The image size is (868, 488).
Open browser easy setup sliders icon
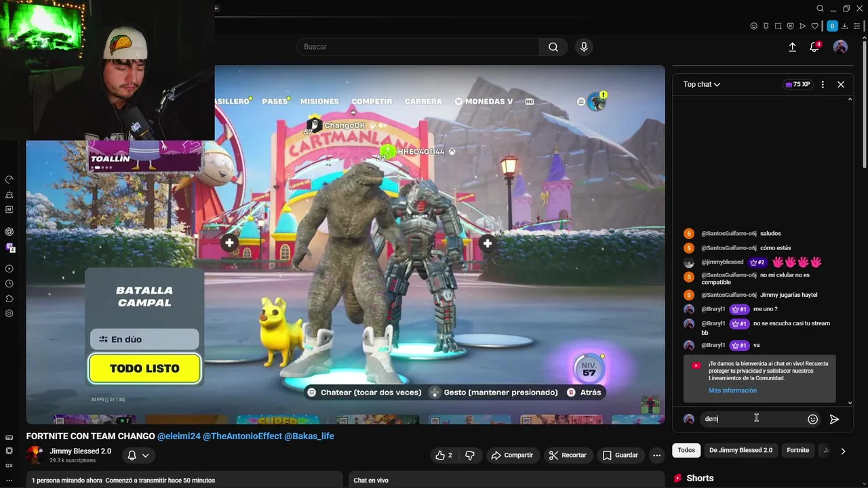coord(857,26)
